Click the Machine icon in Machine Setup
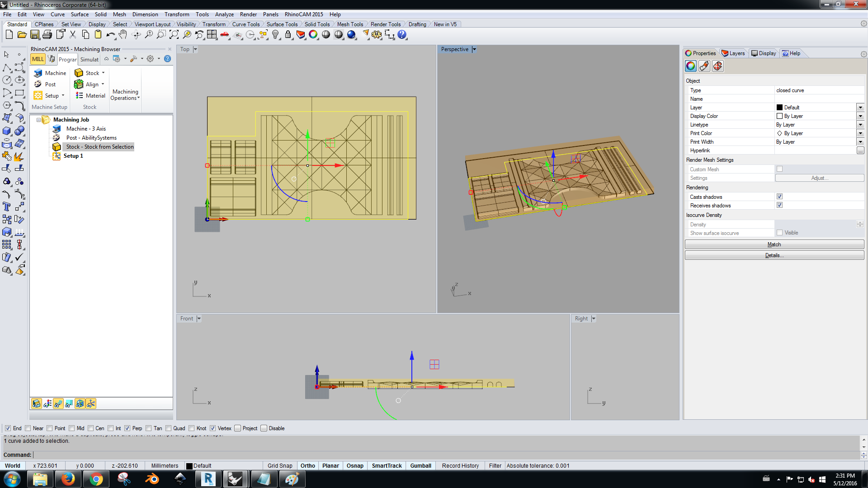 click(x=38, y=73)
